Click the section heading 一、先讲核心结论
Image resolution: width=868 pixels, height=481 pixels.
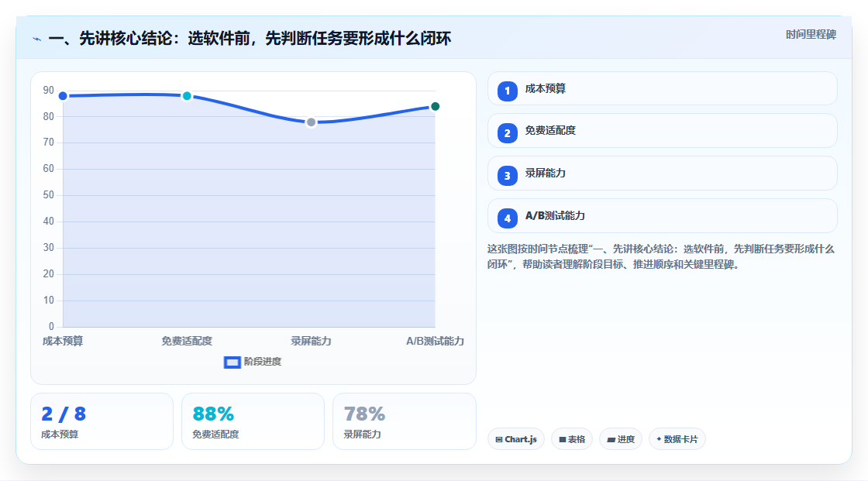250,38
